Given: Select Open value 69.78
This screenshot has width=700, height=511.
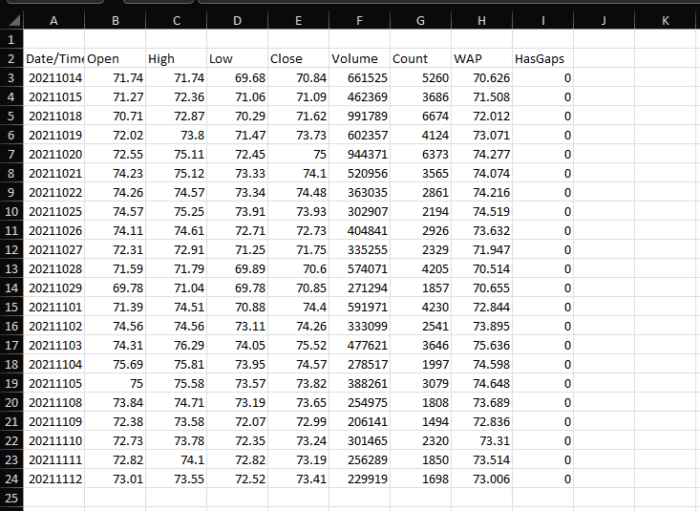Looking at the screenshot, I should [x=115, y=288].
